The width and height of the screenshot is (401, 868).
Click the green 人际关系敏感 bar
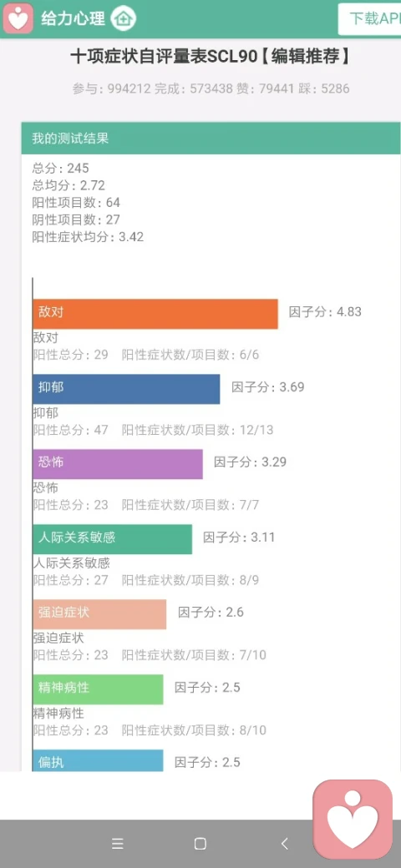113,539
